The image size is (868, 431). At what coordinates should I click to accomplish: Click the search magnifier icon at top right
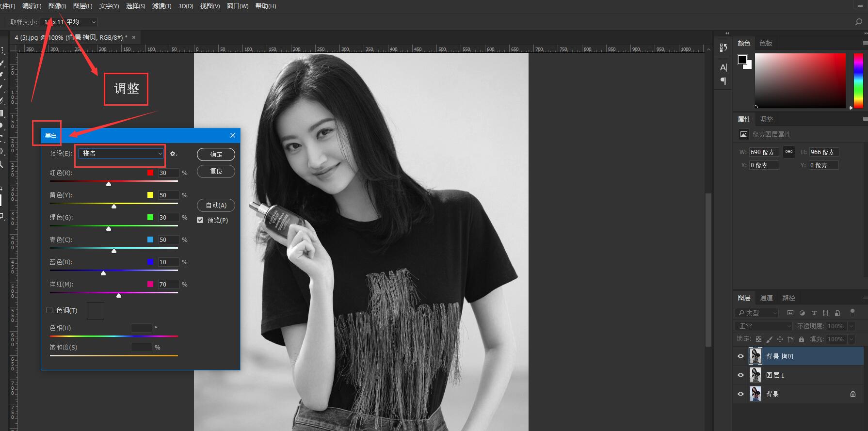858,22
